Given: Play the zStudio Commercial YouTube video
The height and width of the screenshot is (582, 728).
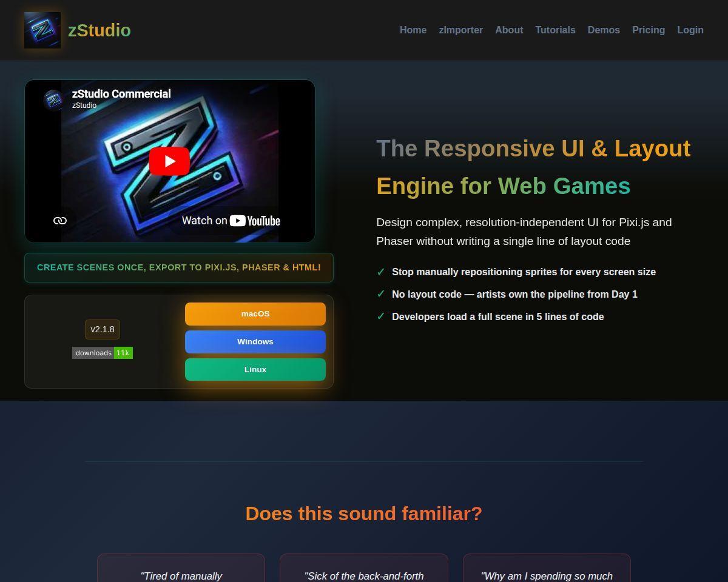Looking at the screenshot, I should 169,161.
